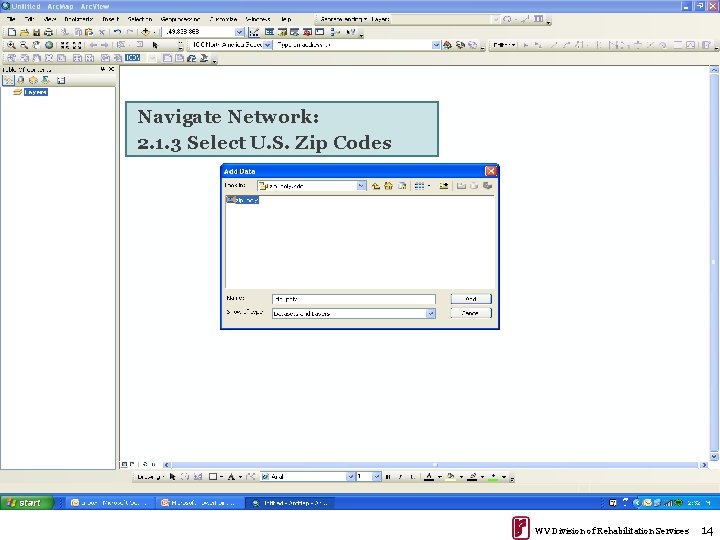The height and width of the screenshot is (540, 720).
Task: Select the Pan hand tool
Action: (36, 45)
